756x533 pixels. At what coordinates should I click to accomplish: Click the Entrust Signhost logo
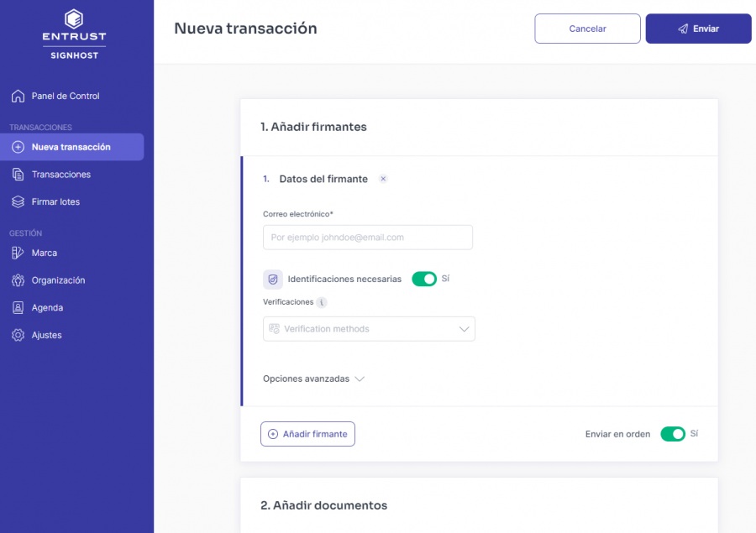(74, 34)
